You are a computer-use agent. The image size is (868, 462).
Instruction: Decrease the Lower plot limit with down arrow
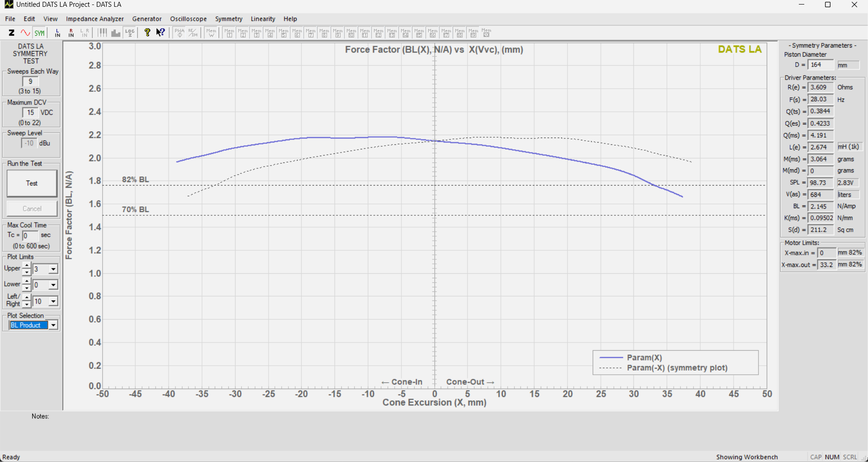point(27,288)
